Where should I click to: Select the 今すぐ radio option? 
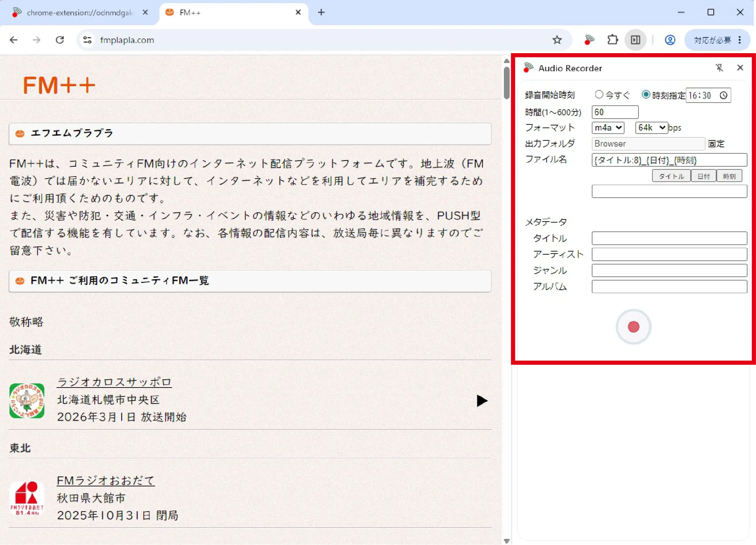(x=599, y=94)
